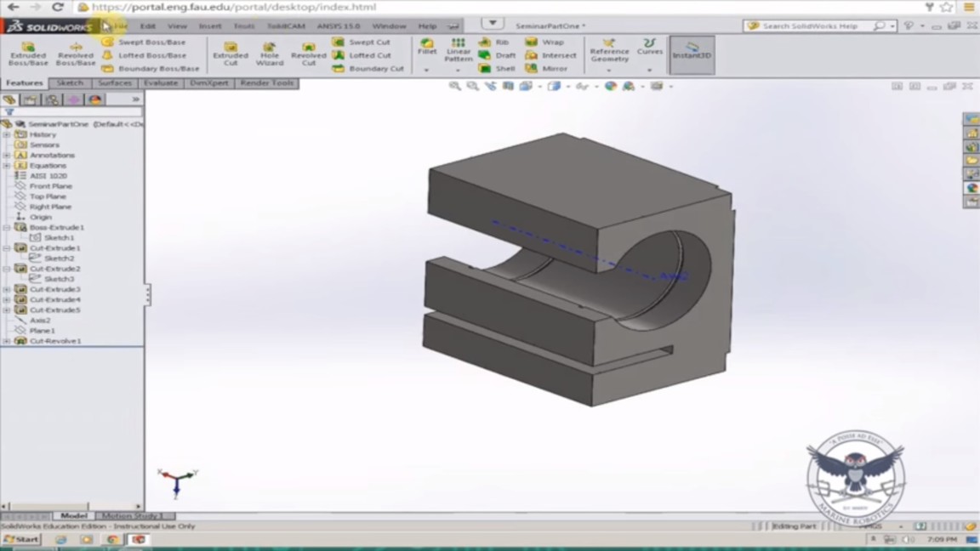Switch to the Sketch tab
Screen dimensions: 980x551
pos(70,83)
